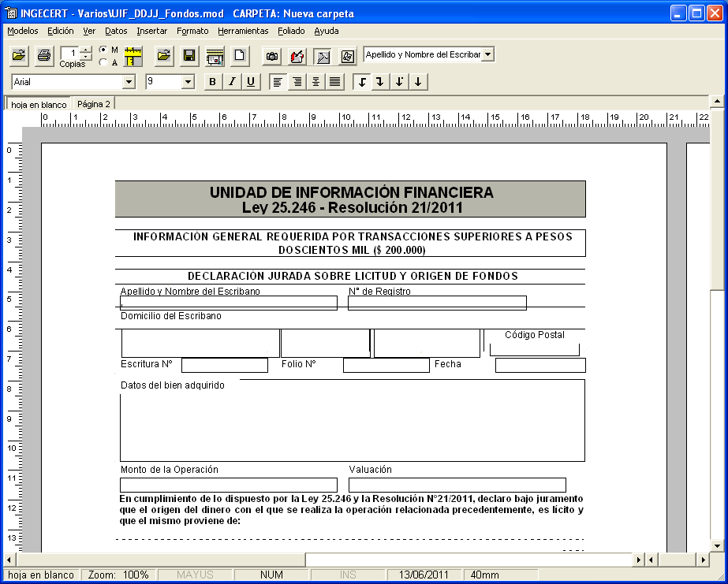
Task: Click the Valuación field
Action: pyautogui.click(x=457, y=485)
